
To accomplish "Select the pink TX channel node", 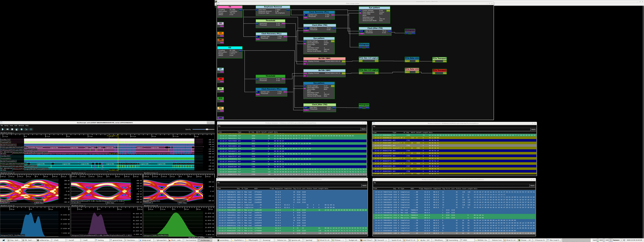I will [x=230, y=12].
